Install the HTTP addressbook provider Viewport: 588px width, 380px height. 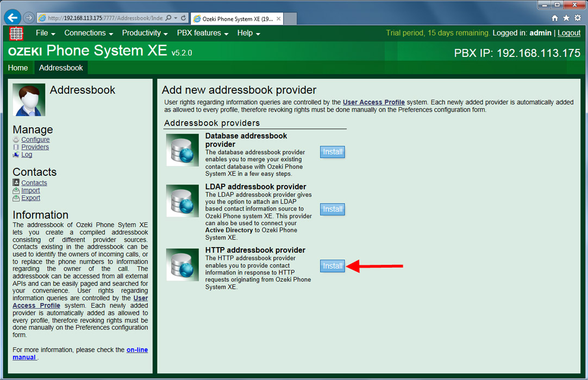(332, 266)
